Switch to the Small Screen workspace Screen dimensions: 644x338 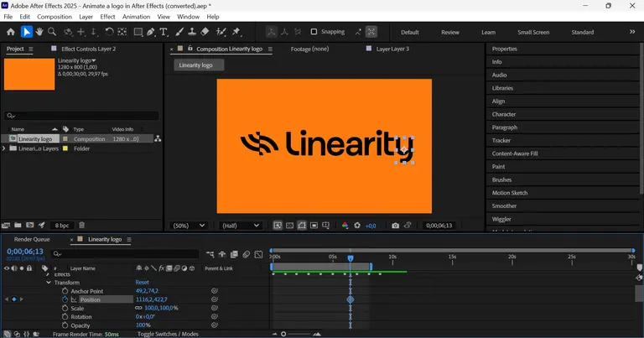pyautogui.click(x=533, y=32)
